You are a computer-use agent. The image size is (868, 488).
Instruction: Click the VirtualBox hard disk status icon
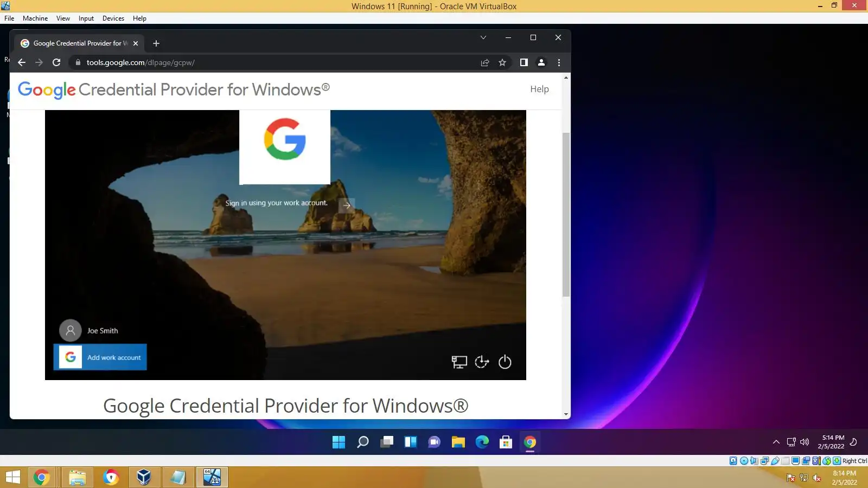point(733,461)
